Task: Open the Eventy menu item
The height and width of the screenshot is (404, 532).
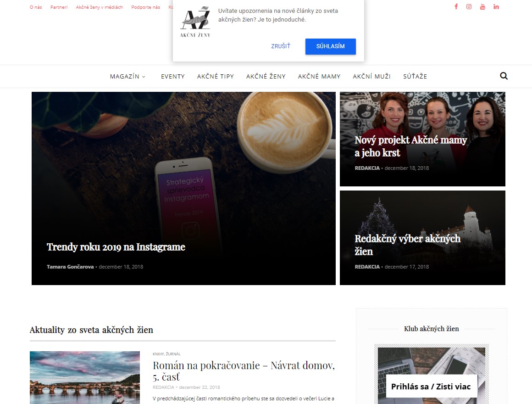Action: (x=173, y=76)
